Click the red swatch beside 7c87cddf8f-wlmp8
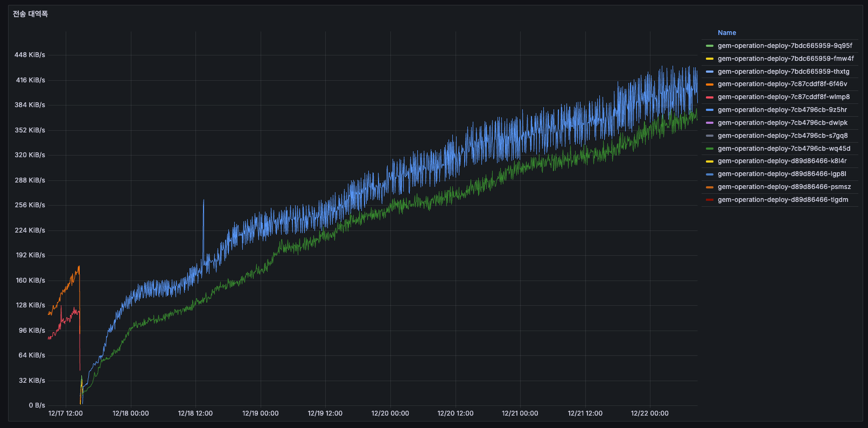Viewport: 868px width, 428px height. point(709,97)
